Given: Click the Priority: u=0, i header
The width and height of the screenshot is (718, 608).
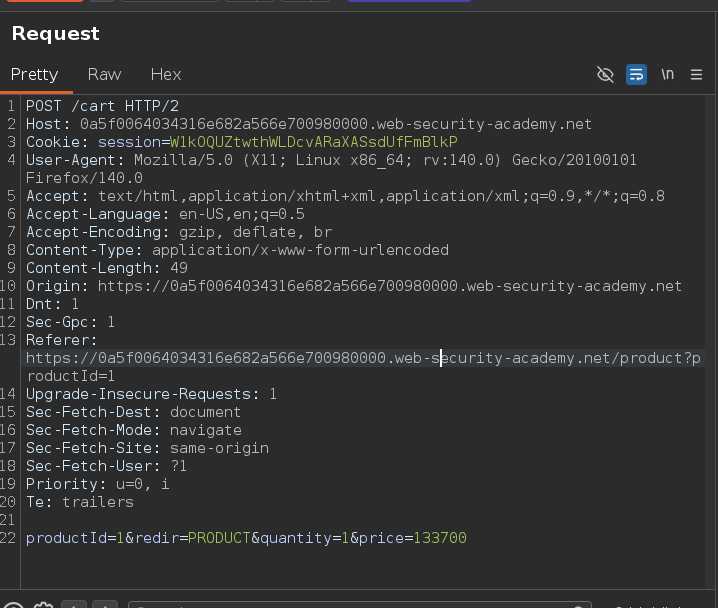Looking at the screenshot, I should 98,484.
